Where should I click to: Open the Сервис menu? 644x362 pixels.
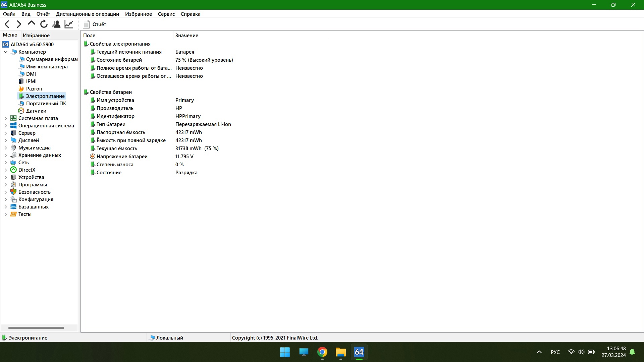click(166, 14)
